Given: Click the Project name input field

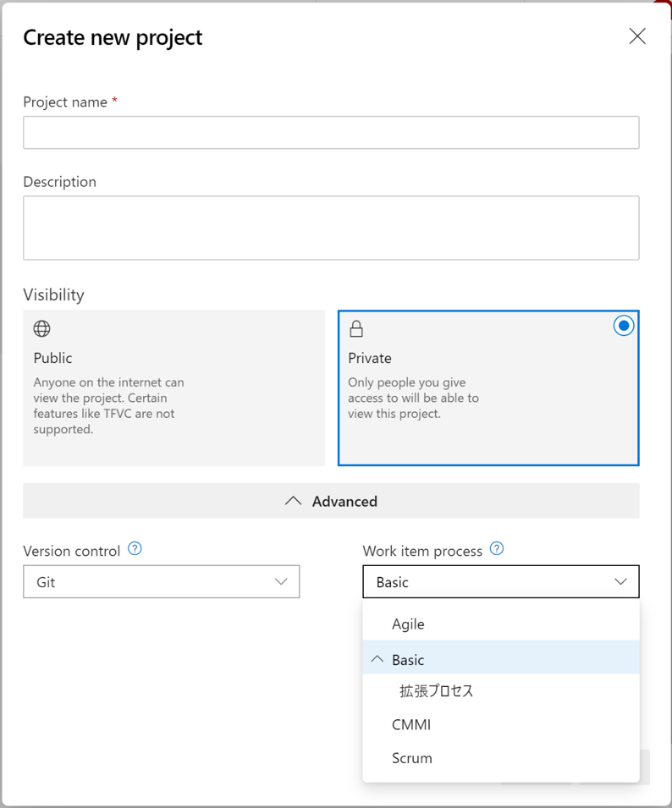Looking at the screenshot, I should pyautogui.click(x=330, y=132).
